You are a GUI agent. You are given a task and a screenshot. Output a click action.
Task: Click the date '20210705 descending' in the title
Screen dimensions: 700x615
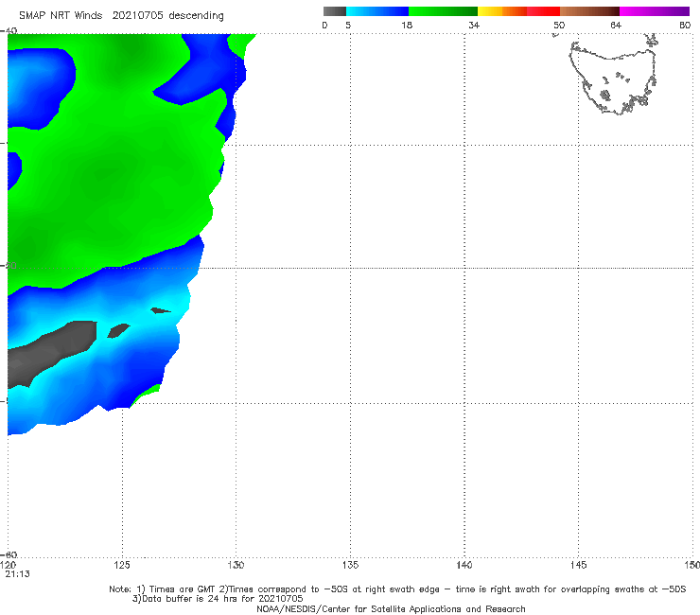click(167, 16)
